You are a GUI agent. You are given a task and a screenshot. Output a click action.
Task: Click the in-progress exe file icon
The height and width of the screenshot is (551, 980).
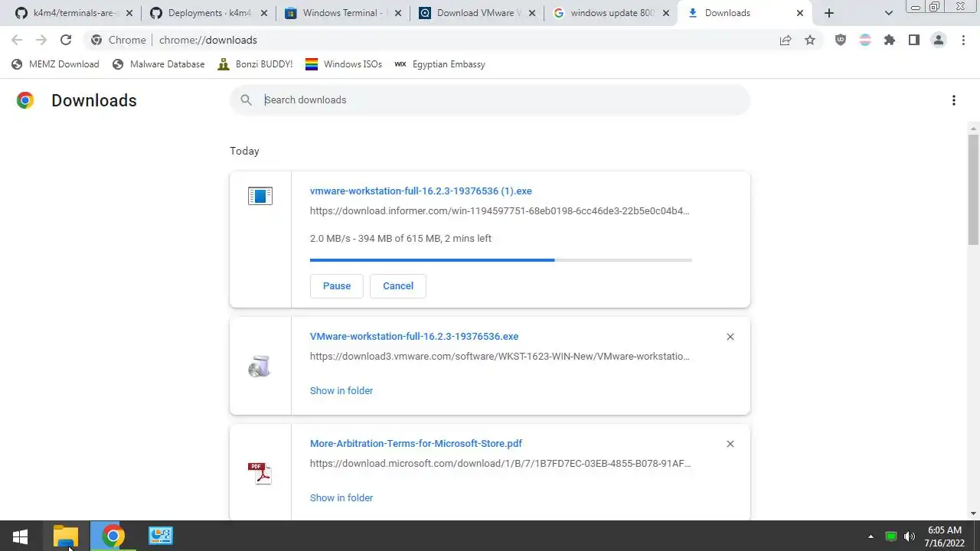[x=260, y=196]
